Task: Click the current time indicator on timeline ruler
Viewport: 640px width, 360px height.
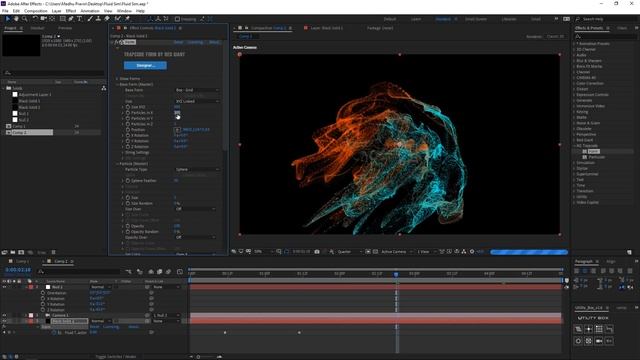Action: 396,274
